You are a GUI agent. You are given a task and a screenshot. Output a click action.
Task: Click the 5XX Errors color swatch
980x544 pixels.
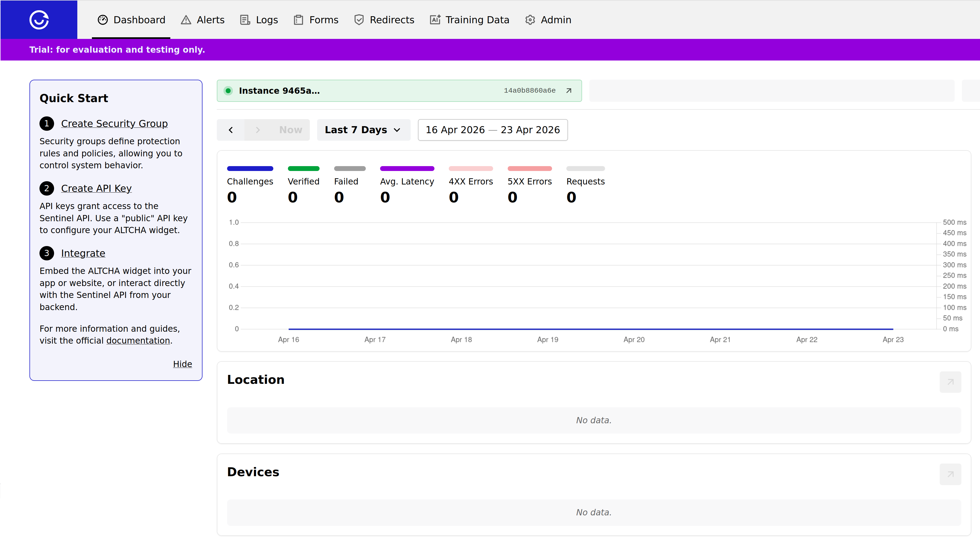coord(529,168)
